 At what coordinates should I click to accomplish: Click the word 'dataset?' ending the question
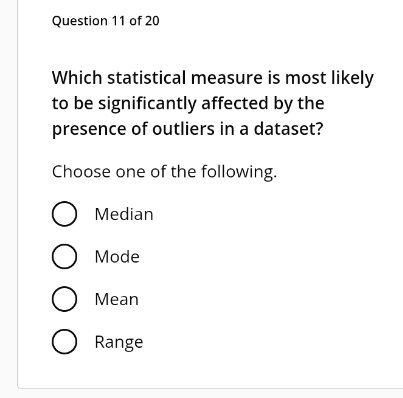click(289, 129)
